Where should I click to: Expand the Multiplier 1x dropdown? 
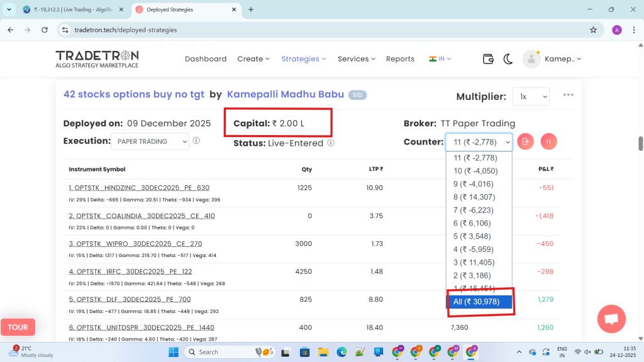click(531, 97)
